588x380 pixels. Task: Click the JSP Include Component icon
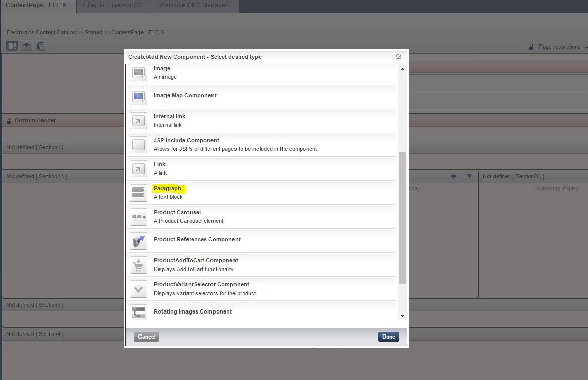point(138,145)
